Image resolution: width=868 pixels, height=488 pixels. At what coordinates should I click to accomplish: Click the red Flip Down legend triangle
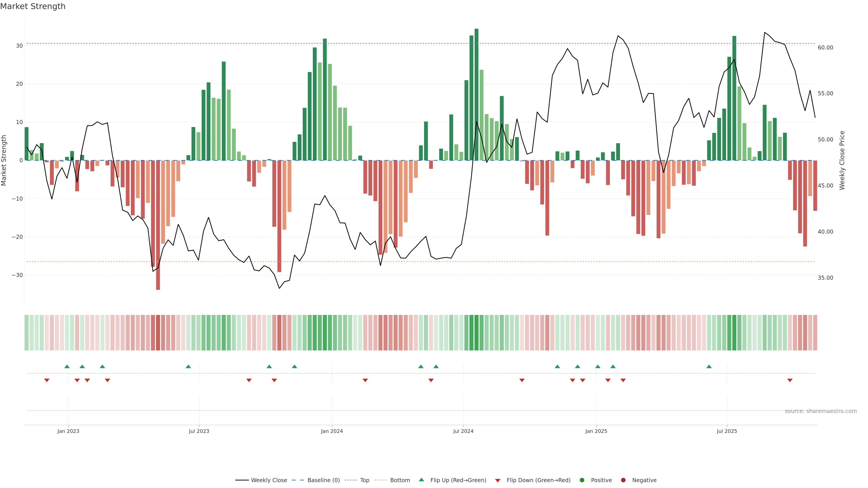coord(498,480)
